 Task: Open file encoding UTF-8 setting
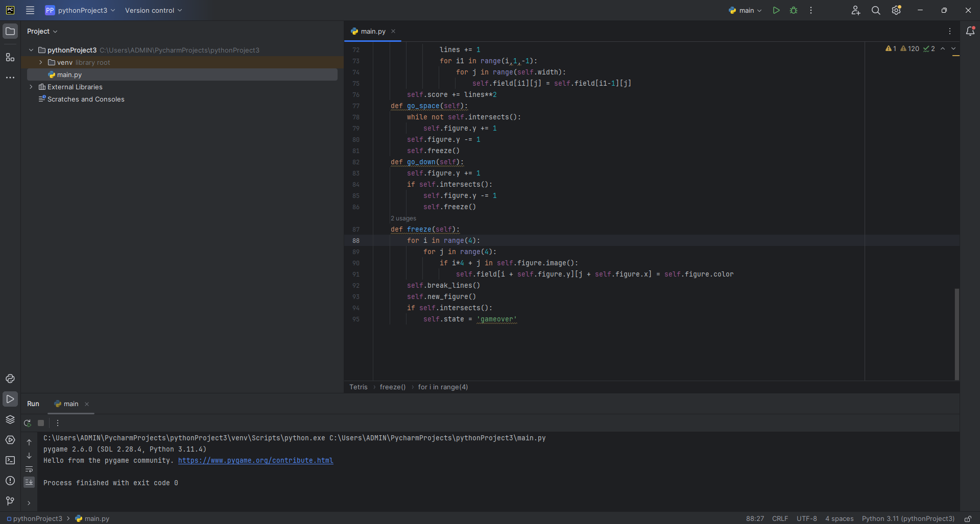click(x=807, y=518)
